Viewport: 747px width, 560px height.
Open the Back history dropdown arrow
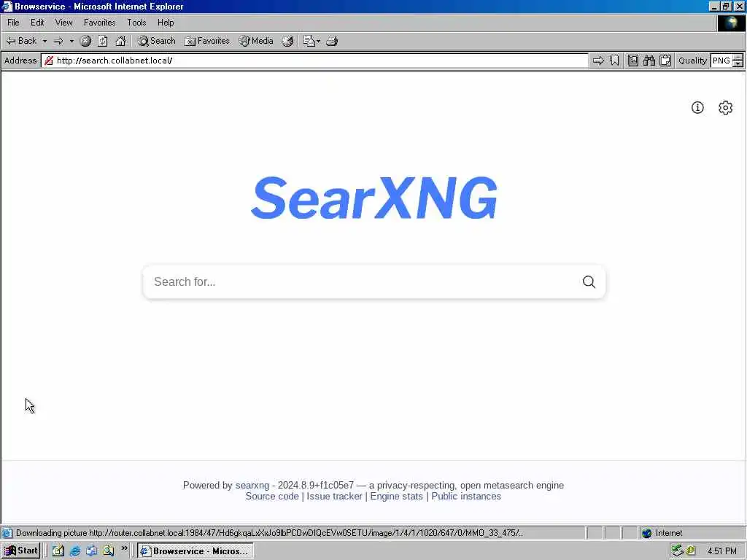[x=44, y=41]
